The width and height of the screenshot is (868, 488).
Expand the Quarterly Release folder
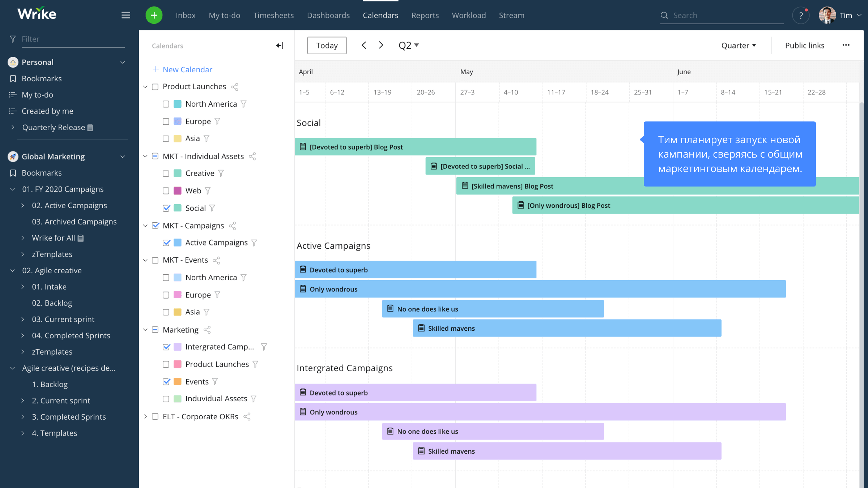click(x=13, y=127)
